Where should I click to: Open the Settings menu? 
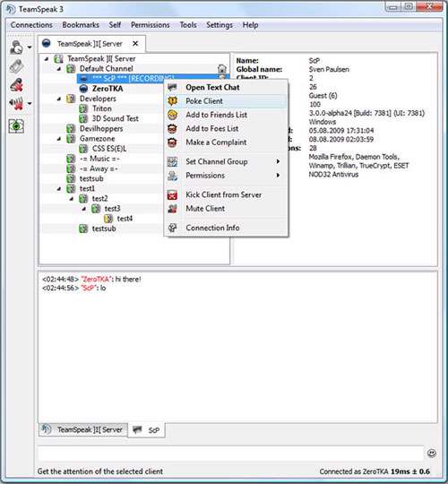[x=220, y=25]
